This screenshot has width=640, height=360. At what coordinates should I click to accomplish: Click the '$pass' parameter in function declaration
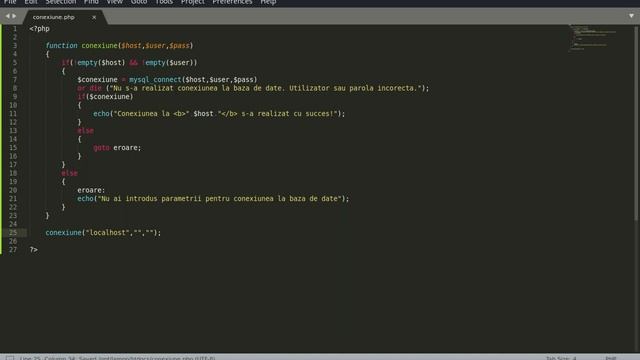(180, 46)
